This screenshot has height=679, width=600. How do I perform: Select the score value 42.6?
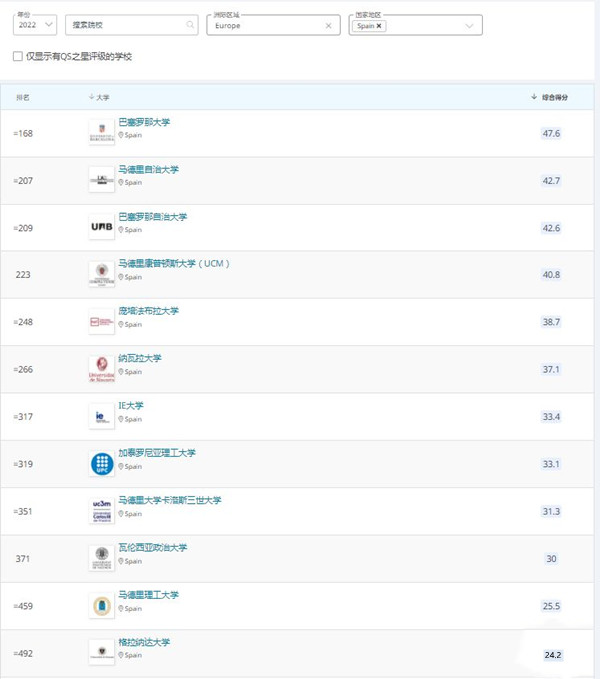pyautogui.click(x=551, y=228)
